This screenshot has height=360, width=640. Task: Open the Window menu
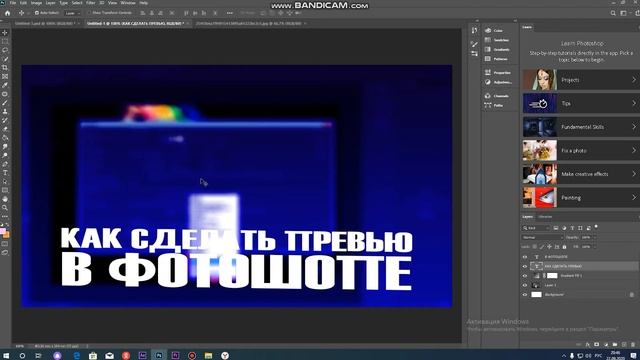click(128, 3)
